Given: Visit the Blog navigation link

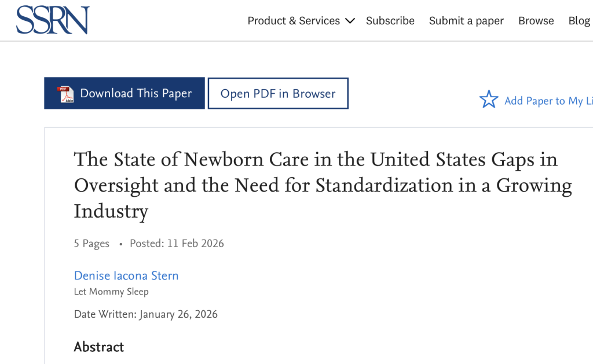Looking at the screenshot, I should [579, 21].
